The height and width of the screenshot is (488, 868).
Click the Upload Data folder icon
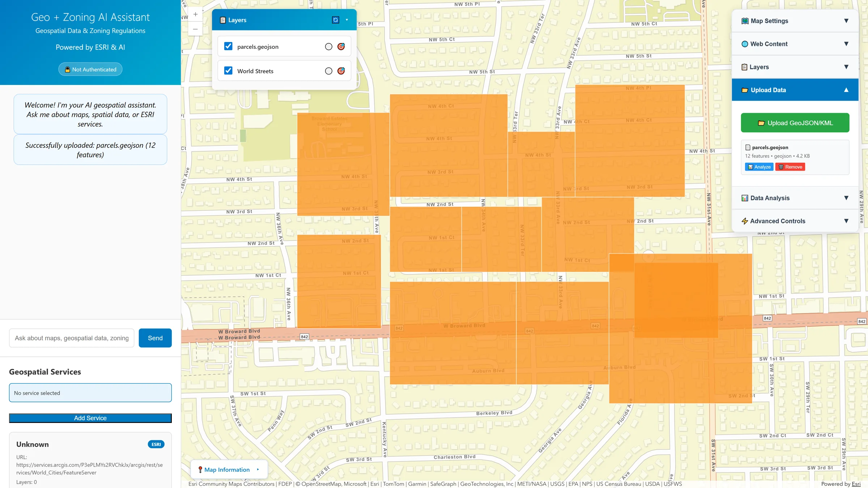point(745,90)
